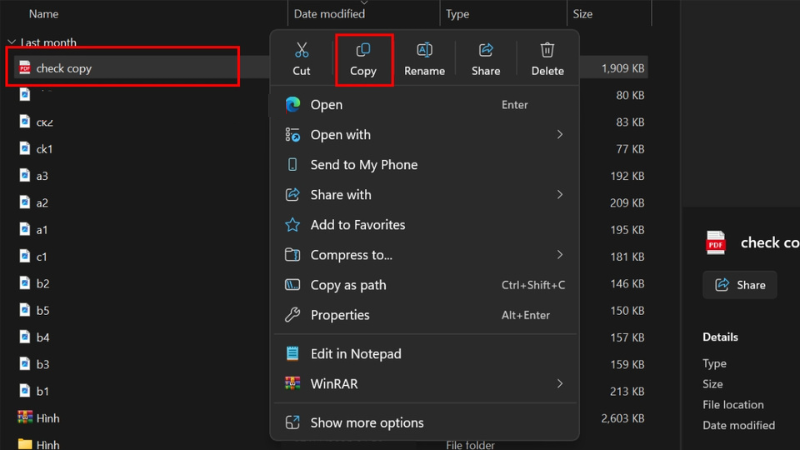Viewport: 800px width, 450px height.
Task: Click the Copy icon in context menu
Action: [x=363, y=50]
